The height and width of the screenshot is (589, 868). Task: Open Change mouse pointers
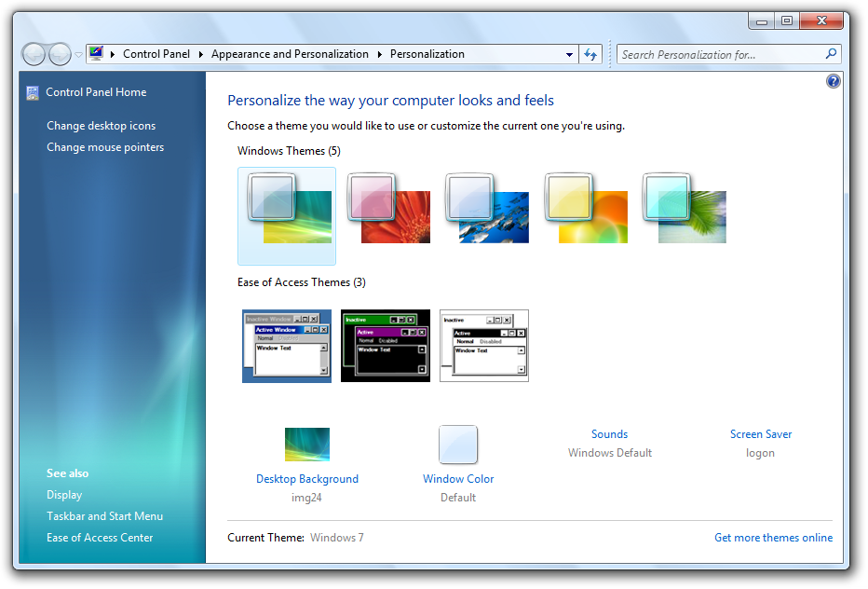point(105,147)
